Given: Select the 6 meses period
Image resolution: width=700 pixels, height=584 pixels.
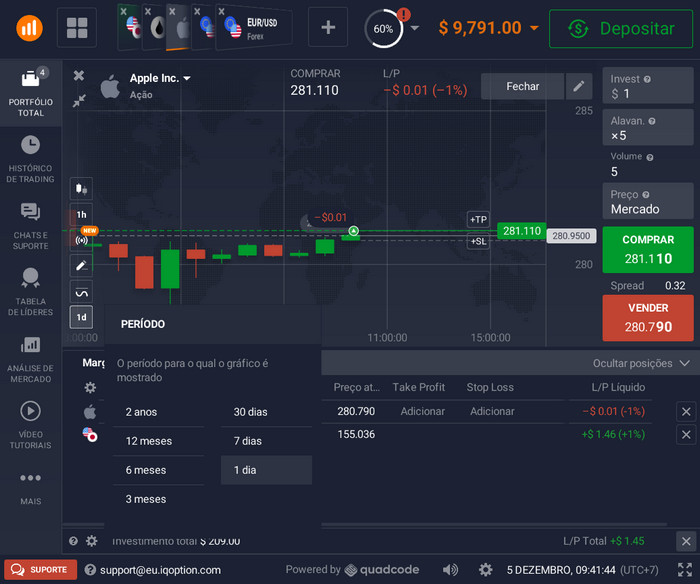Looking at the screenshot, I should 158,470.
